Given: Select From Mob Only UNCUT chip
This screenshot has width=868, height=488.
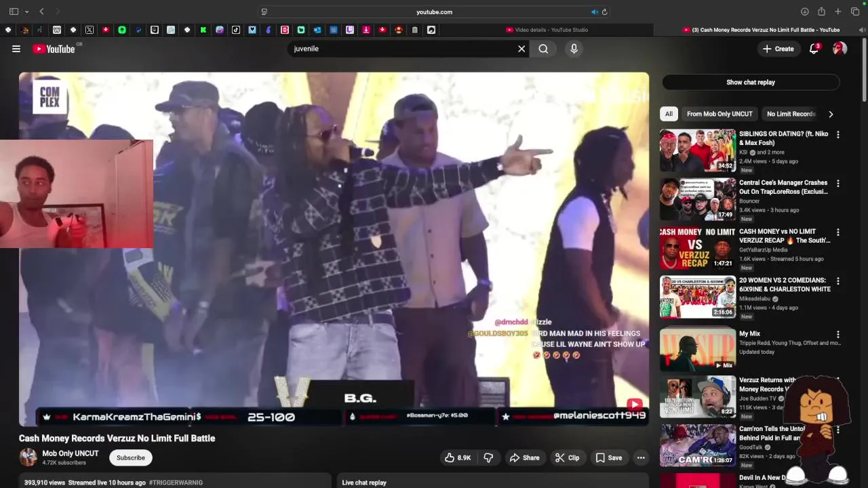Looking at the screenshot, I should pos(719,114).
